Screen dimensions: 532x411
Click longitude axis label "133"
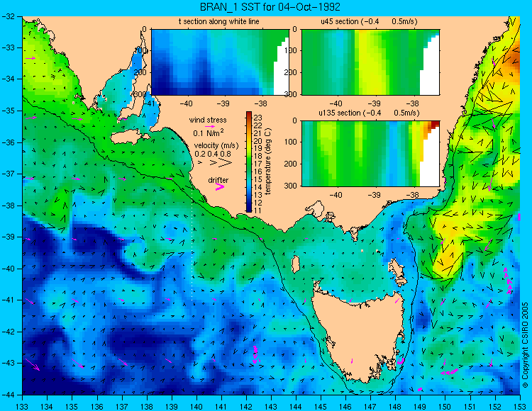23,406
